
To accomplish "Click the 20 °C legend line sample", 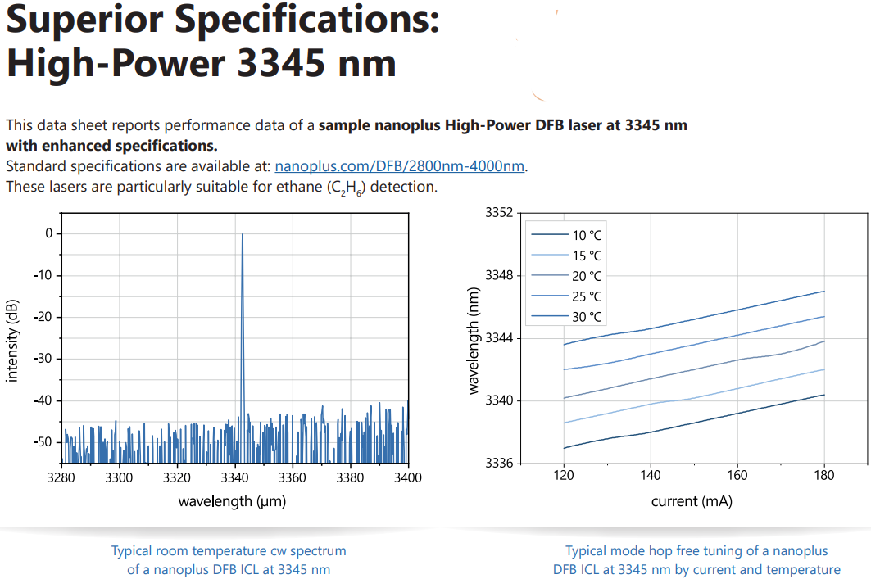I will coord(549,275).
